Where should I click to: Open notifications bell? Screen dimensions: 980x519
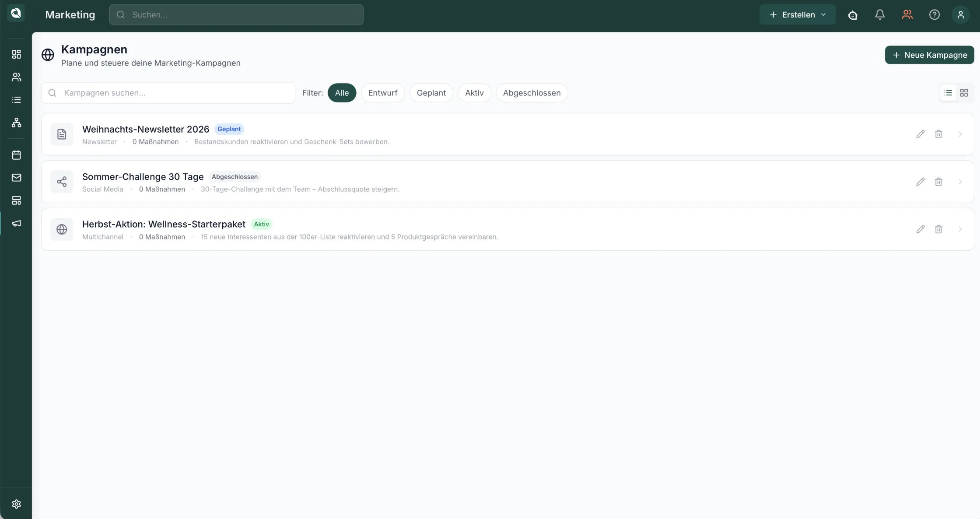pyautogui.click(x=880, y=15)
